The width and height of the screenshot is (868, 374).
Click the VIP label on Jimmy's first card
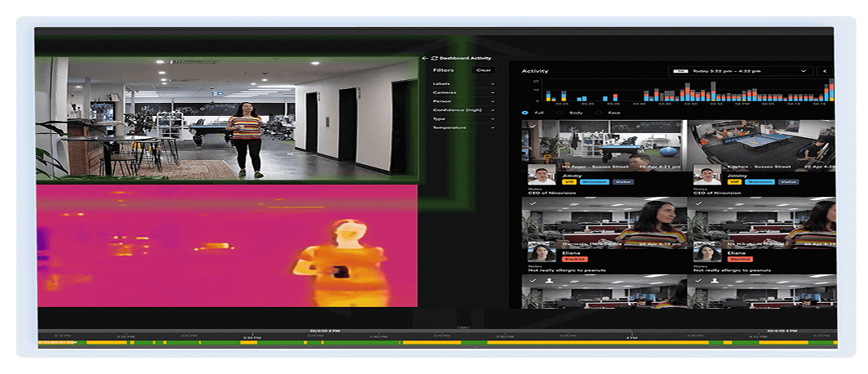[569, 182]
